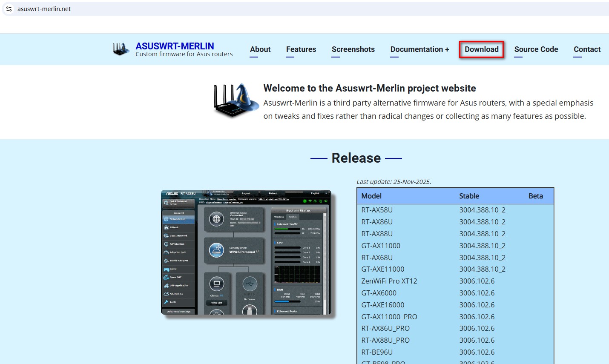Image resolution: width=609 pixels, height=364 pixels.
Task: Select the GT-AXE11000 model cell
Action: tap(382, 269)
